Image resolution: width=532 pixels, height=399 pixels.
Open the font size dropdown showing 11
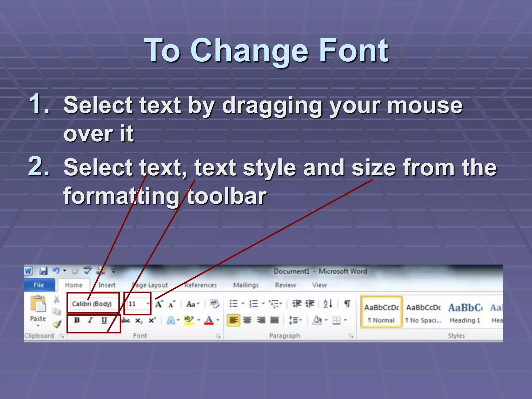(148, 304)
